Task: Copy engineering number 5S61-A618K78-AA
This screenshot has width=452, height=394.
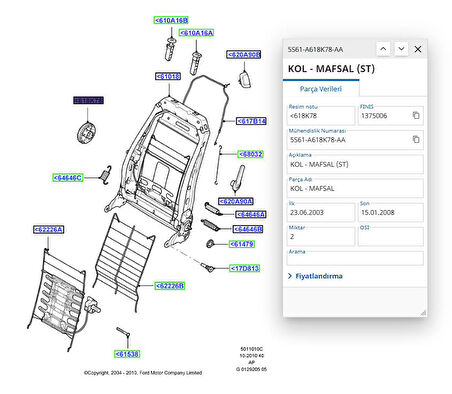Action: 416,139
